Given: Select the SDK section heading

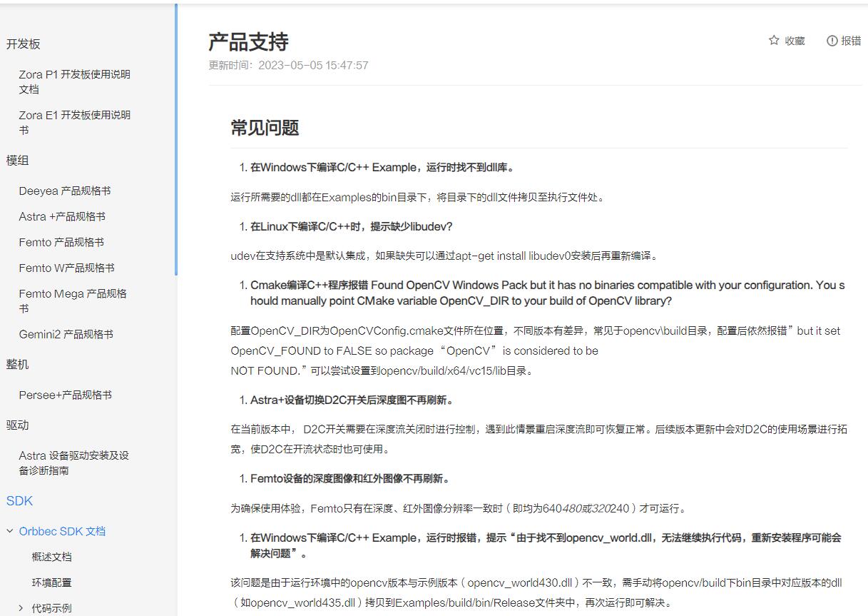Looking at the screenshot, I should tap(20, 501).
